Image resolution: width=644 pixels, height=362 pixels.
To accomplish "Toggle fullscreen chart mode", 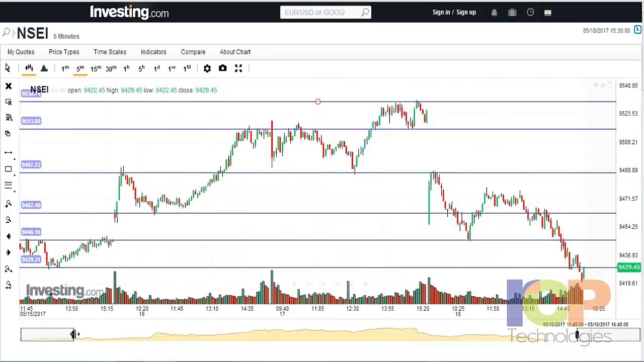I will [238, 68].
